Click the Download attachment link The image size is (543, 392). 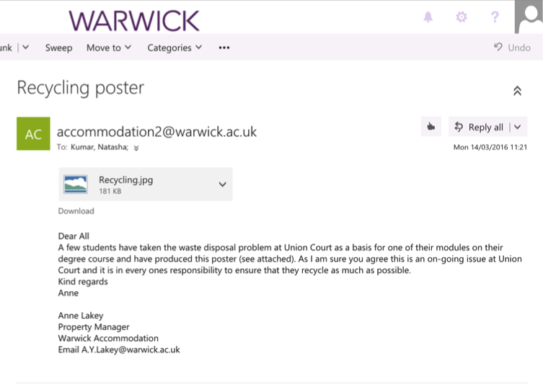(x=76, y=211)
